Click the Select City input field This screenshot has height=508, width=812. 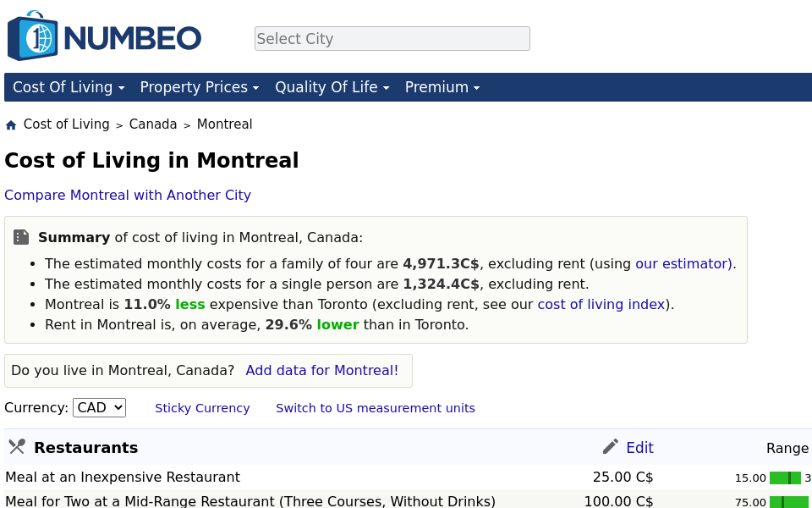pos(392,38)
